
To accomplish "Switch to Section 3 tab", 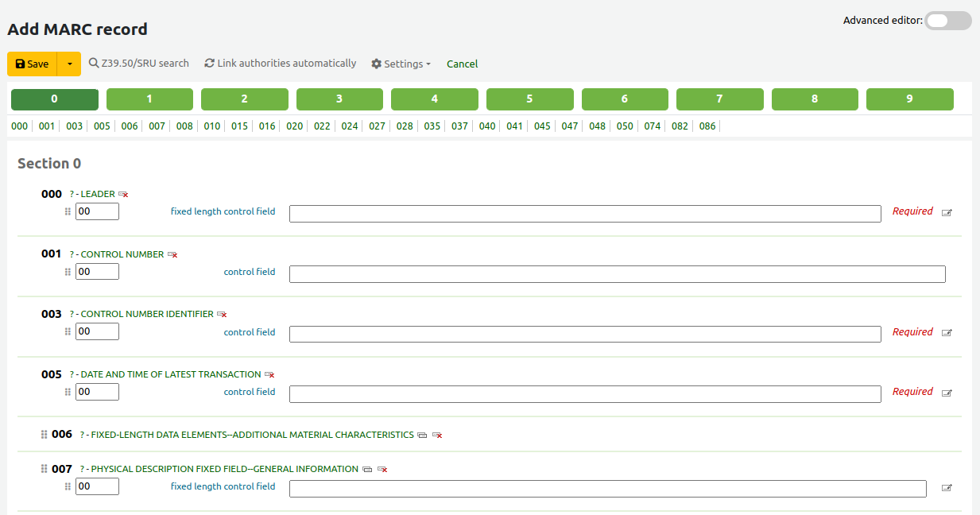I will click(x=339, y=99).
